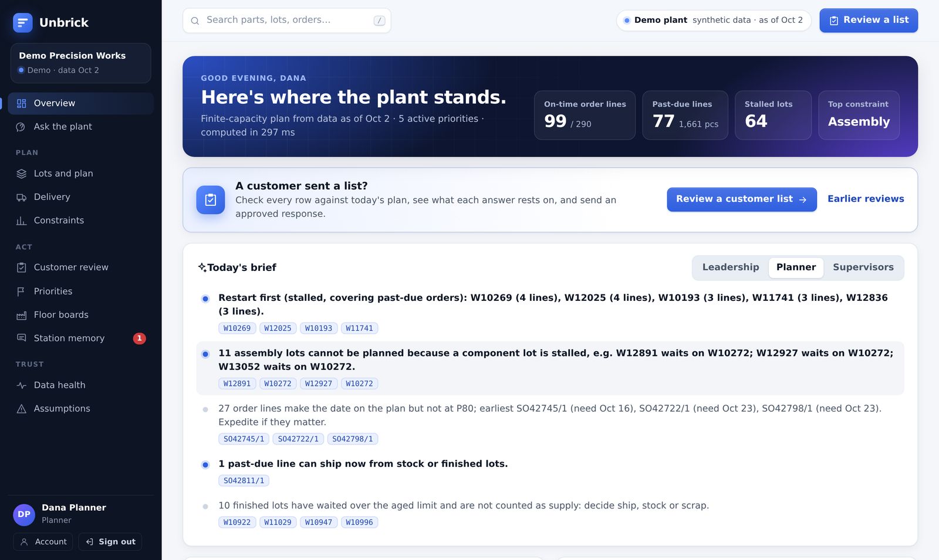This screenshot has height=560, width=939.
Task: Open the Demo Precision Works plant card
Action: (x=81, y=63)
